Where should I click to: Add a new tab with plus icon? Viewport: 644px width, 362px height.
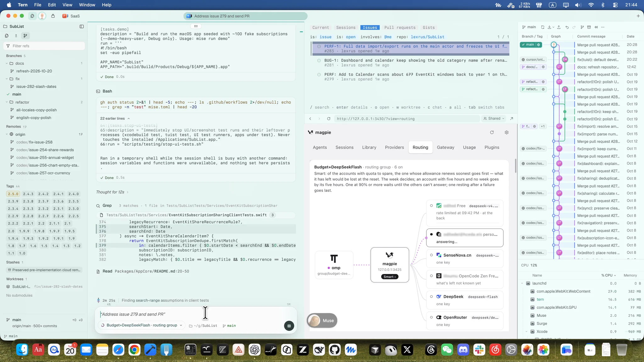[638, 16]
